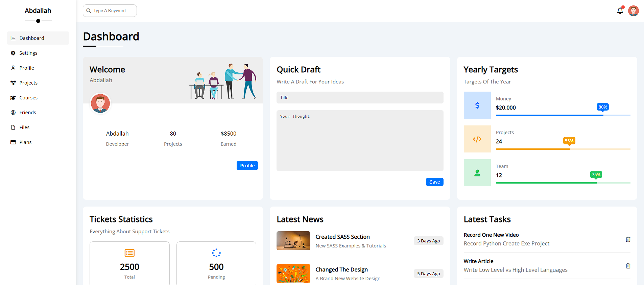Focus the Type A Keyword search field
The height and width of the screenshot is (285, 644).
tap(110, 11)
